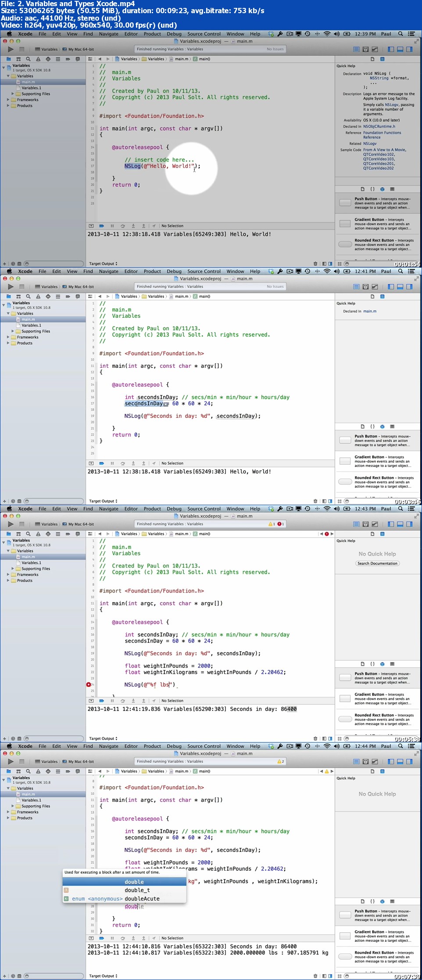Collapse Variables project in 12:39 PM navigator

point(4,68)
